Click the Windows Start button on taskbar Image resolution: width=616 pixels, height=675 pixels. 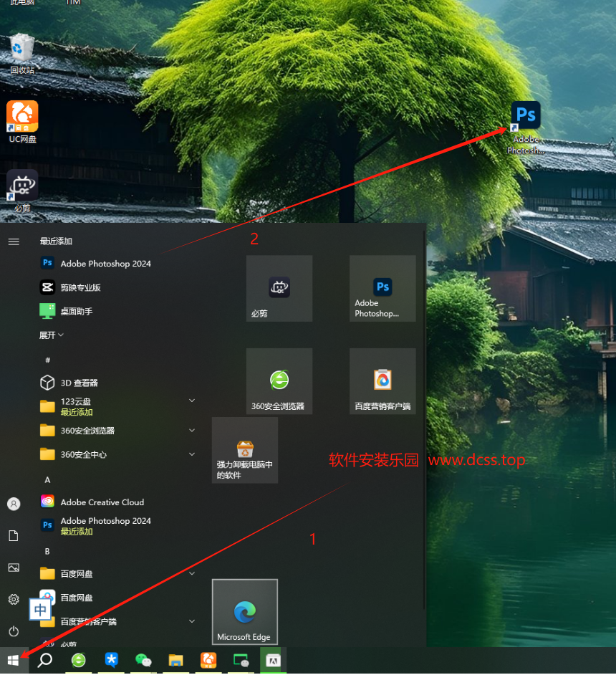[x=14, y=659]
